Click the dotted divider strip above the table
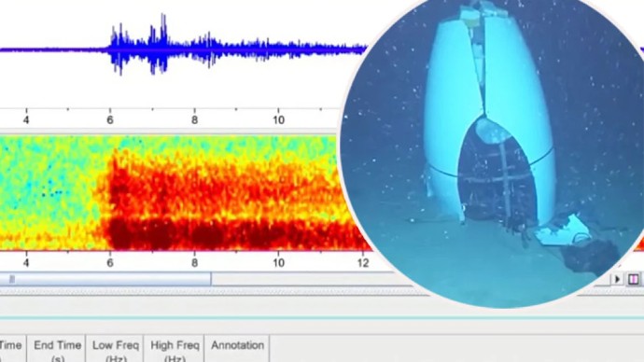 coord(205,292)
